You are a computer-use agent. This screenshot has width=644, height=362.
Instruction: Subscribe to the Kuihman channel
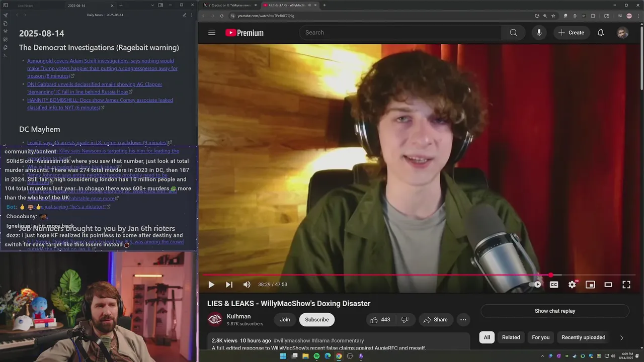(x=316, y=320)
